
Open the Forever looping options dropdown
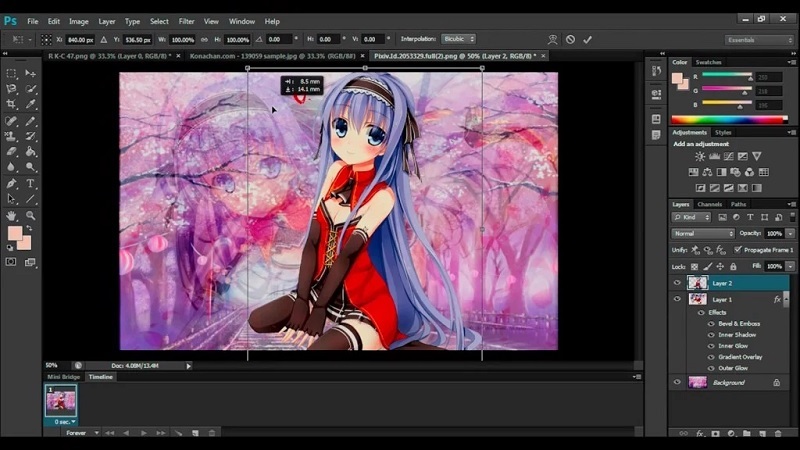[x=82, y=433]
